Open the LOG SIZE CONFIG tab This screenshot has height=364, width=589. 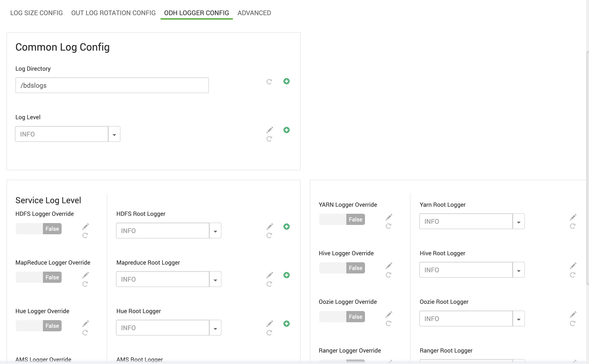click(x=36, y=13)
